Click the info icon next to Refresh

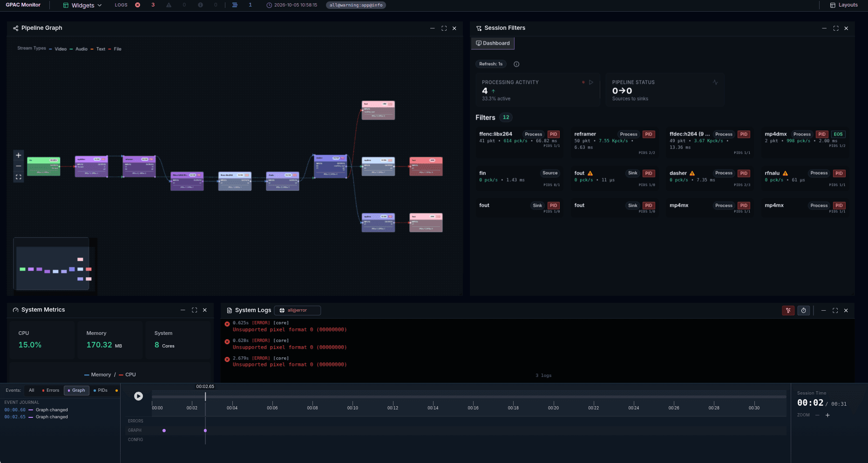(x=516, y=64)
